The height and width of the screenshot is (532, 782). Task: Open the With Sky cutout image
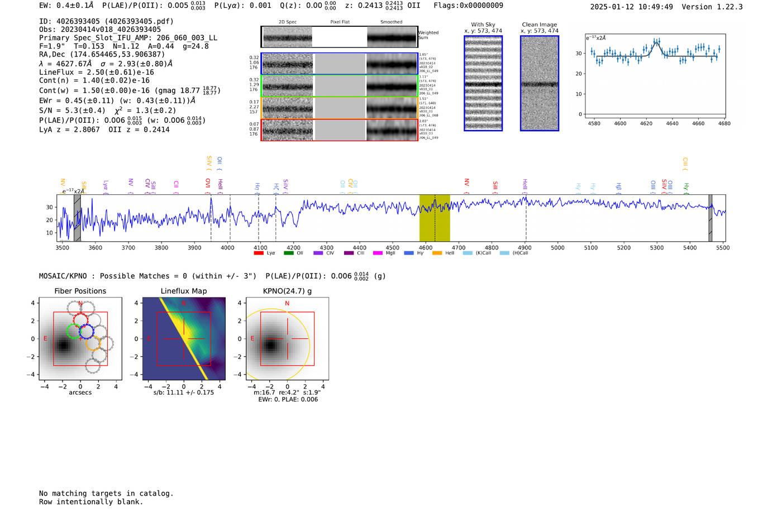coord(483,83)
